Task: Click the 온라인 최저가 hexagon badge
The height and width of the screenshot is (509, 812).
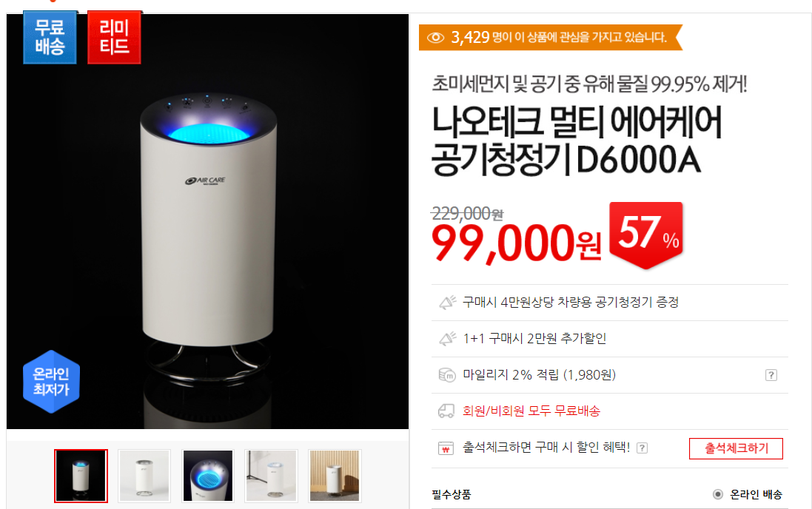Action: click(x=51, y=382)
